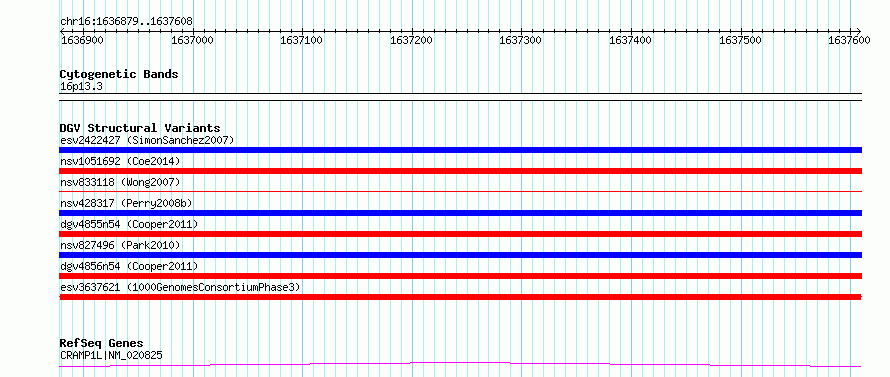Click the 1637200 tick on the ruler
This screenshot has width=890, height=377.
click(x=412, y=40)
